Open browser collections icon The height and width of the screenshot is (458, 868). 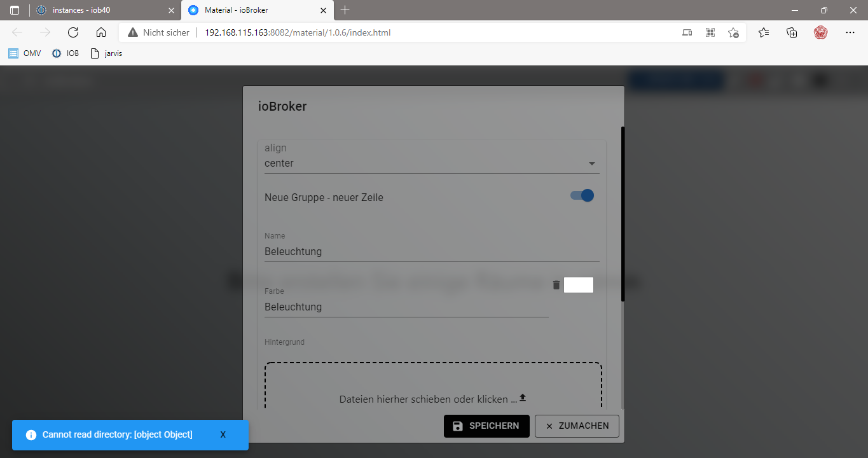coord(792,32)
